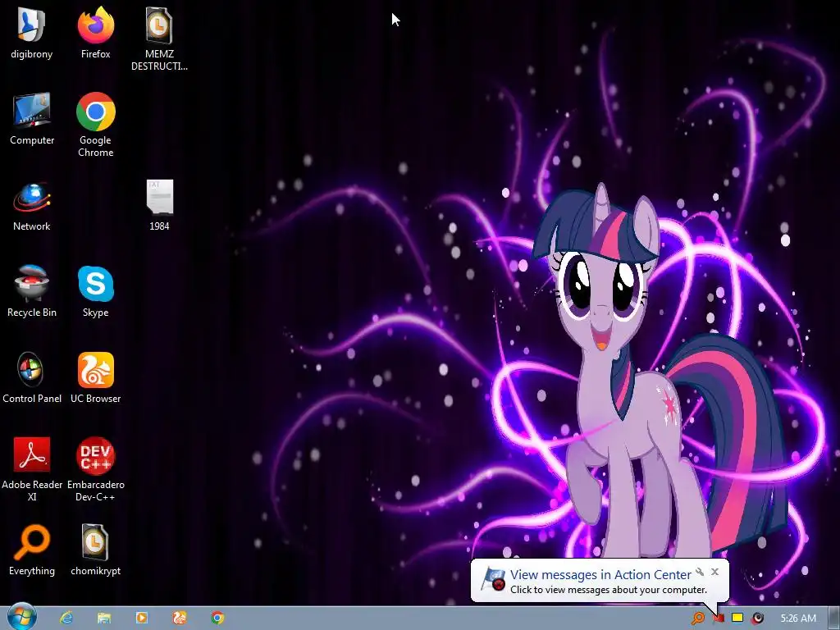Open the Everything search shortcut
840x630 pixels.
pyautogui.click(x=32, y=550)
